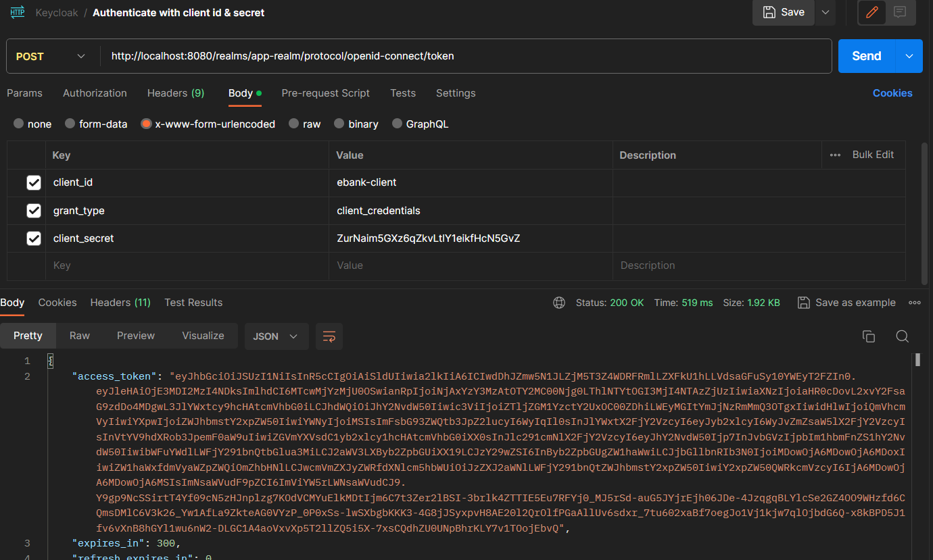Screen dimensions: 933x560
Task: Click the Save floppy disk button
Action: coord(784,12)
